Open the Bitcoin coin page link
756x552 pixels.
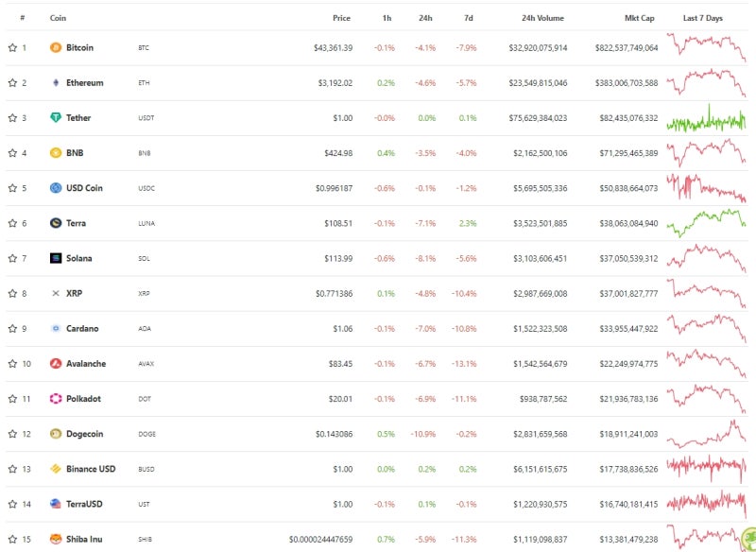click(79, 47)
